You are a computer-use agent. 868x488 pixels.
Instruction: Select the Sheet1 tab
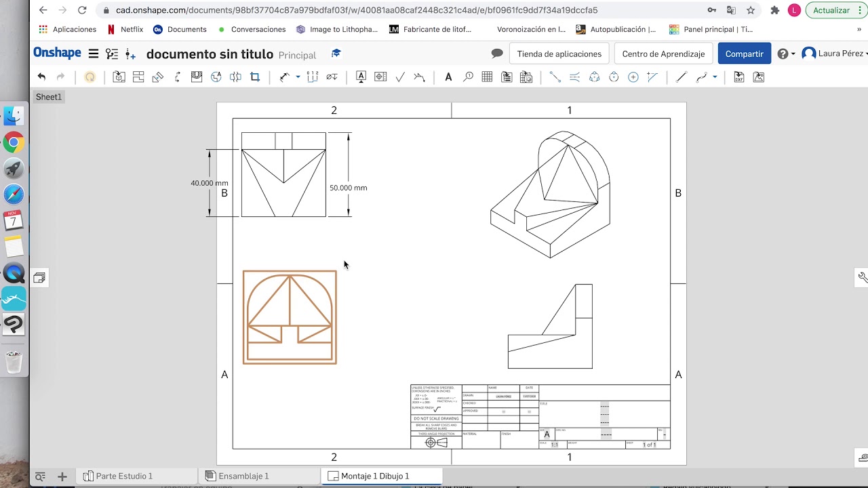coord(49,97)
